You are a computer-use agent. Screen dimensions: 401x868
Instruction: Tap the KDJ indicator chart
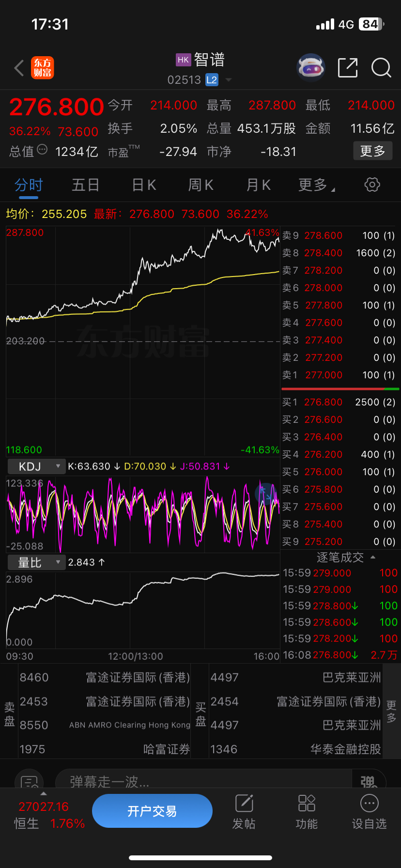pyautogui.click(x=143, y=513)
